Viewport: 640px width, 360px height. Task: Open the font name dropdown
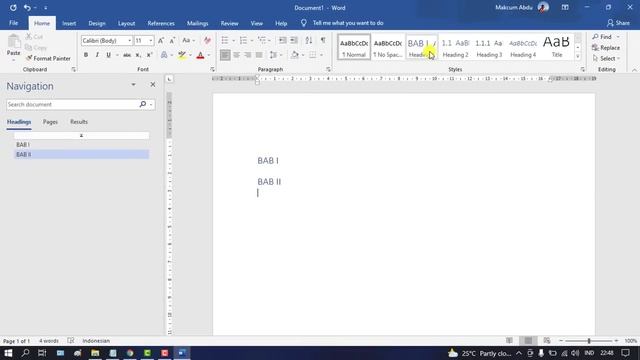click(x=129, y=40)
